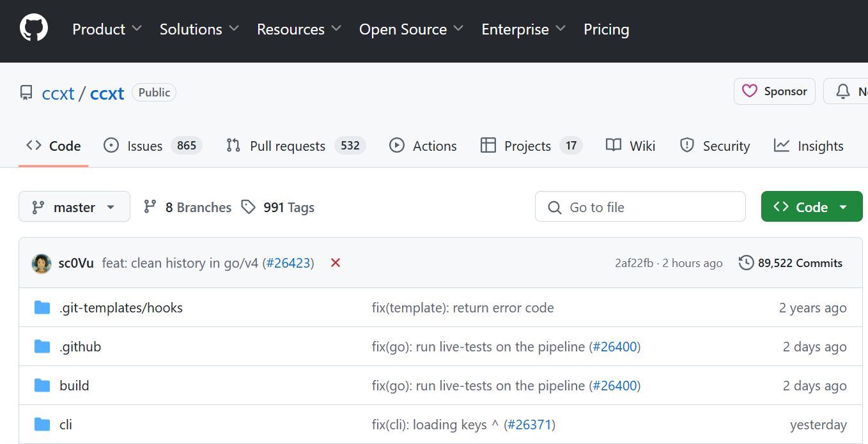868x444 pixels.
Task: View the 89,522 Commits history
Action: click(791, 263)
